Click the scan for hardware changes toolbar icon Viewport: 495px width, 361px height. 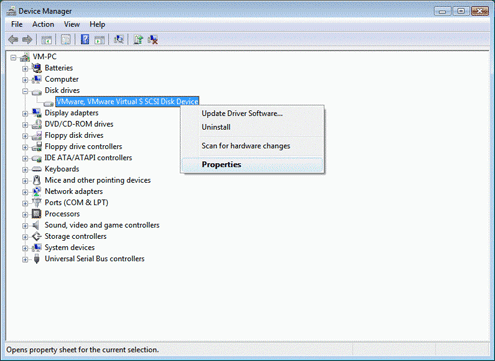(x=119, y=40)
